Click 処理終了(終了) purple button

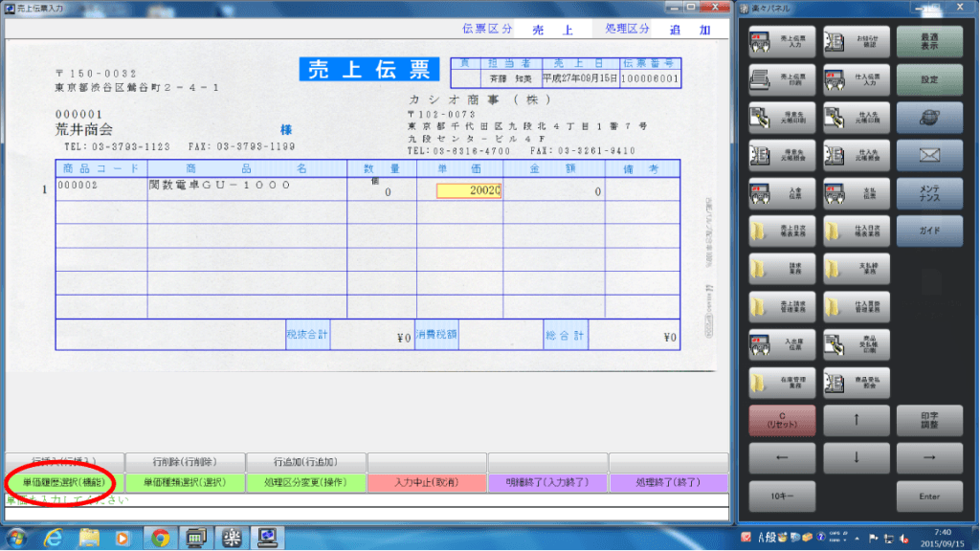coord(668,482)
